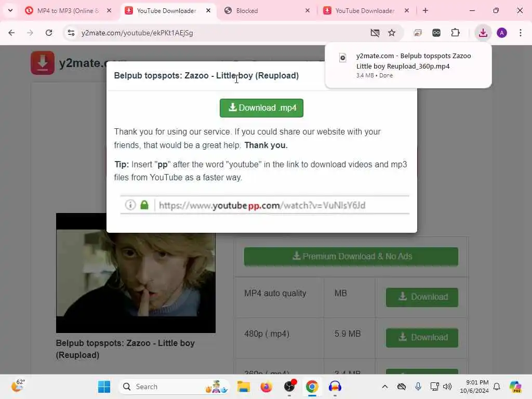Viewport: 532px width, 399px height.
Task: Open the profile avatar A
Action: [502, 33]
